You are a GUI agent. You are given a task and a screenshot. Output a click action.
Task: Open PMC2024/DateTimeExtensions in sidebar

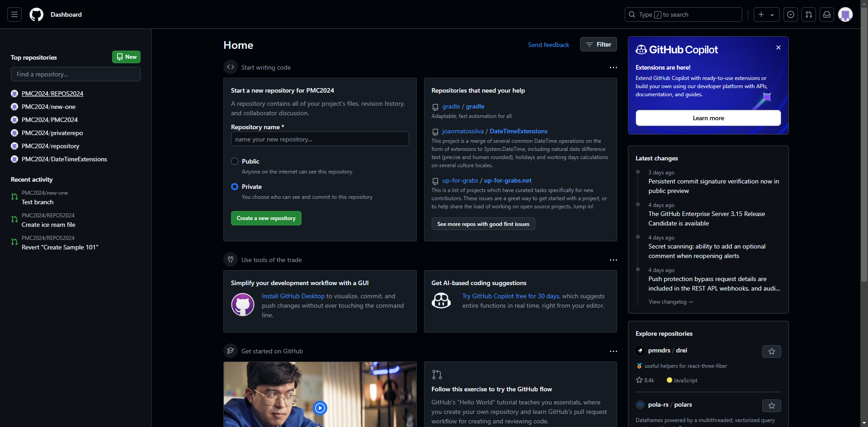64,159
